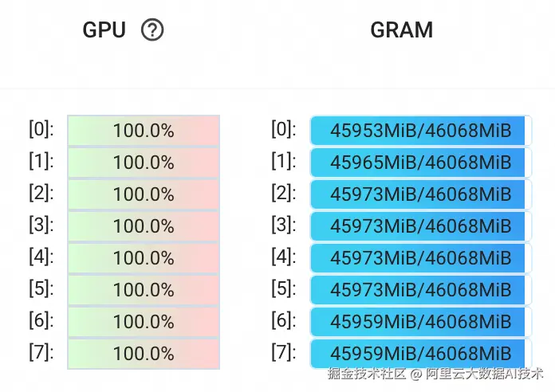555x392 pixels.
Task: Select GPU [2] 100.0% usage bar
Action: 144,194
